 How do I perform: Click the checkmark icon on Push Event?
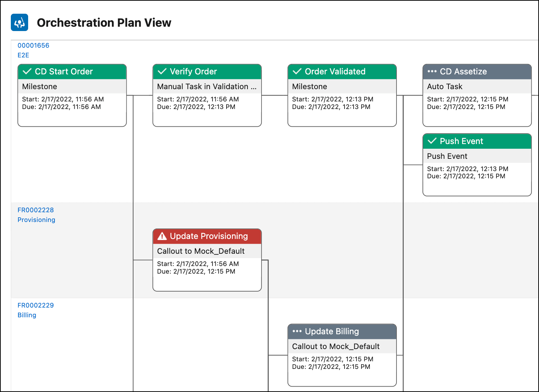[x=432, y=141]
